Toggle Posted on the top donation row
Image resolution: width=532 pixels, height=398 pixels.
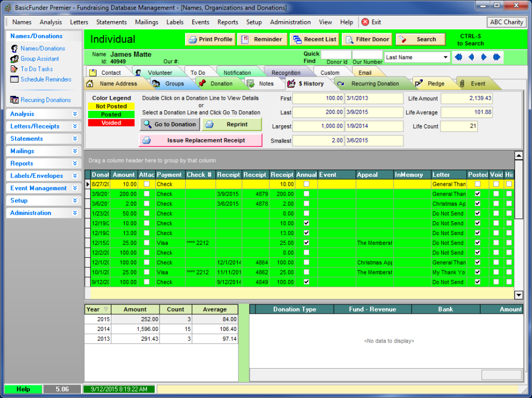478,183
